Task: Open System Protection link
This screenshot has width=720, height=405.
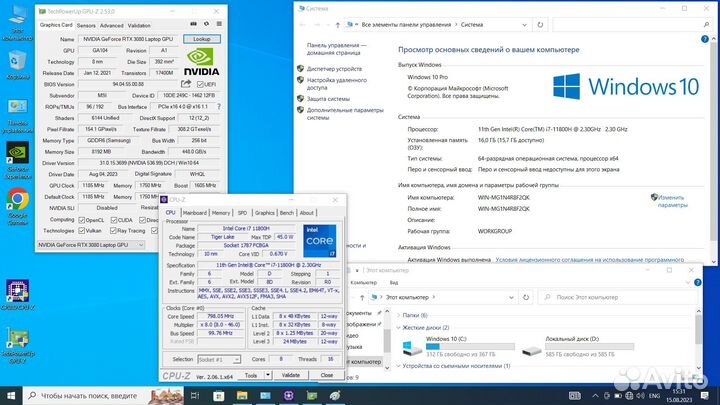Action: tap(328, 99)
